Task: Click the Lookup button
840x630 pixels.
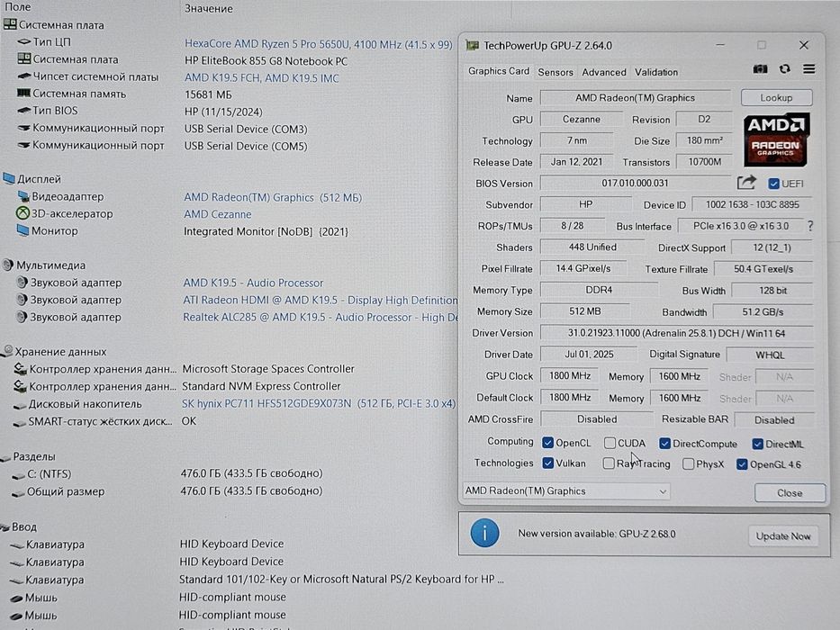Action: click(776, 97)
